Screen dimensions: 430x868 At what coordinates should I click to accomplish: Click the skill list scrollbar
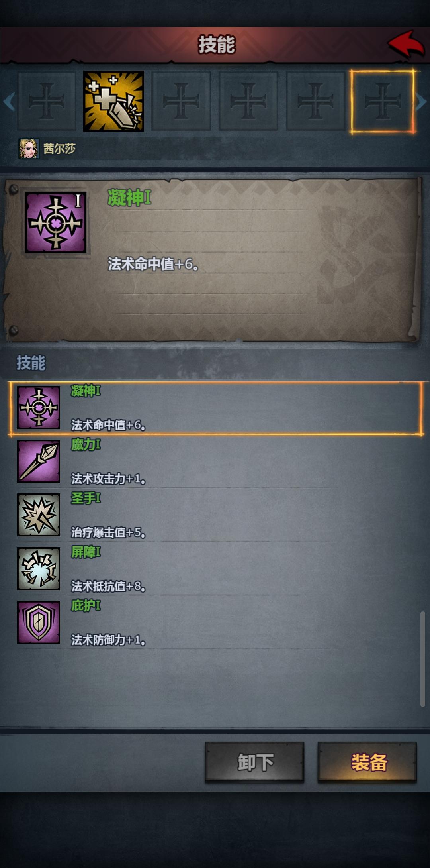(423, 659)
